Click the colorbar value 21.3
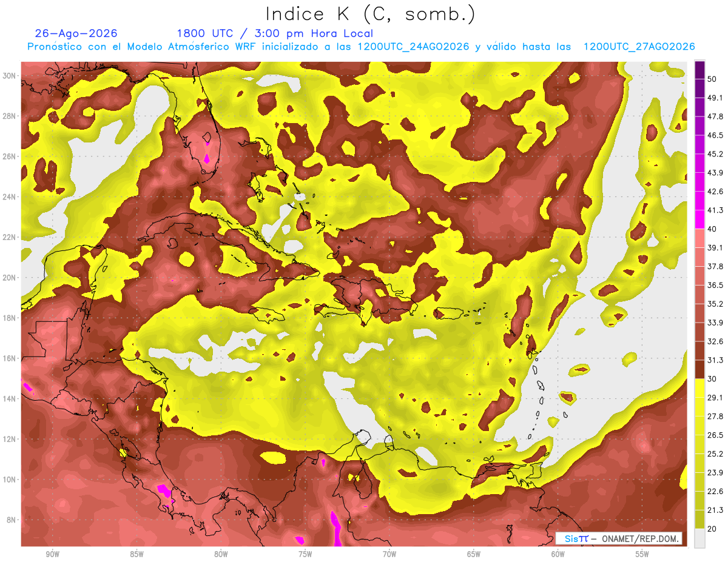Viewport: 728px width, 562px height. pyautogui.click(x=715, y=510)
